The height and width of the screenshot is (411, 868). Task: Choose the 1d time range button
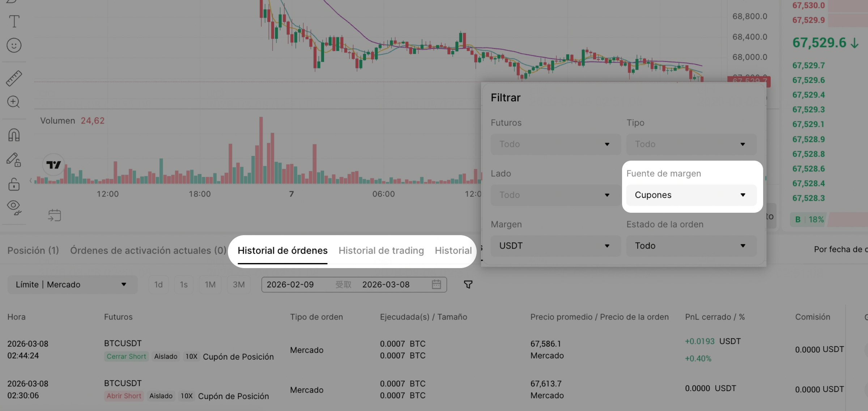pyautogui.click(x=158, y=285)
